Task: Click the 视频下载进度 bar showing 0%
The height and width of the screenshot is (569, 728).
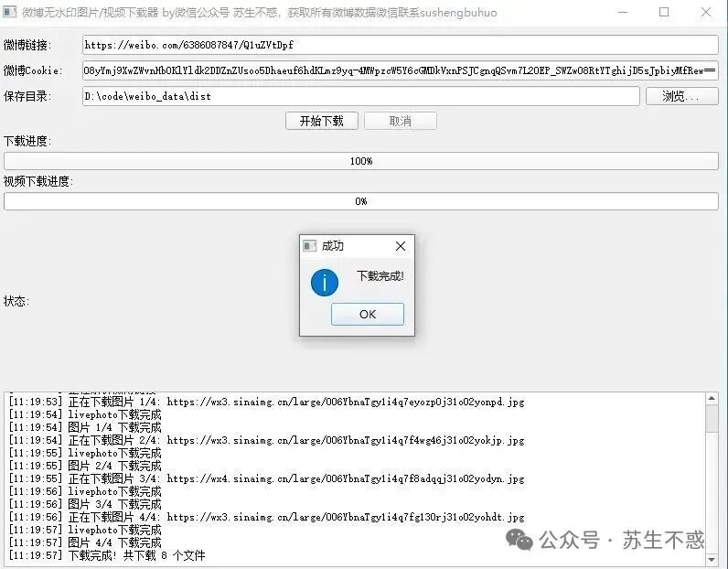Action: coord(361,201)
